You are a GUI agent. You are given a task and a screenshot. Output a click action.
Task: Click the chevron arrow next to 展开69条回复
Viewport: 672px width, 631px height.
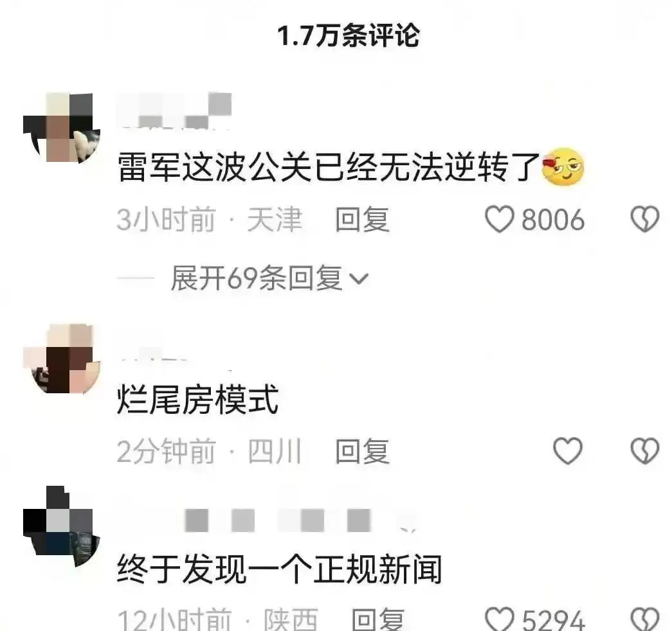tap(359, 280)
